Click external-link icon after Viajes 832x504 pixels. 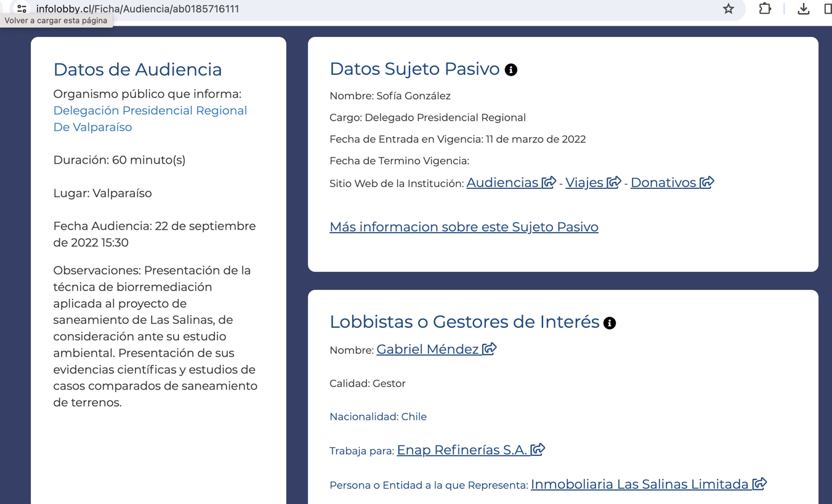point(614,182)
